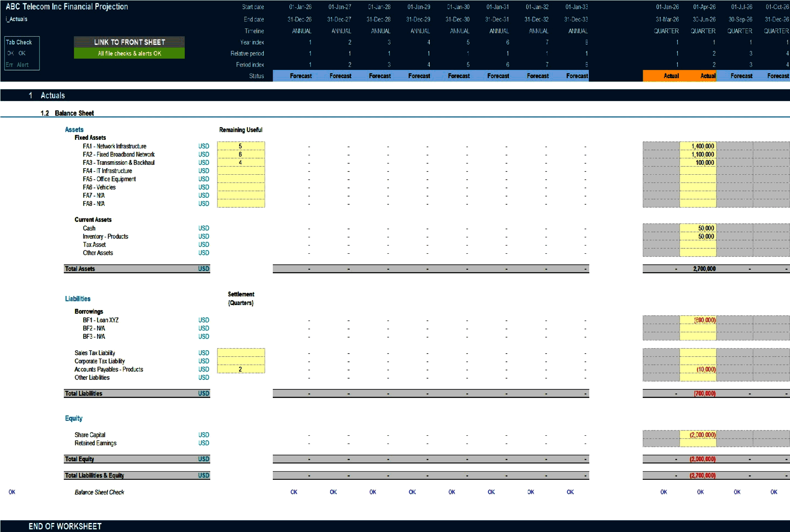Select the empty FA8 useful life input cell
The height and width of the screenshot is (532, 790).
tap(241, 204)
